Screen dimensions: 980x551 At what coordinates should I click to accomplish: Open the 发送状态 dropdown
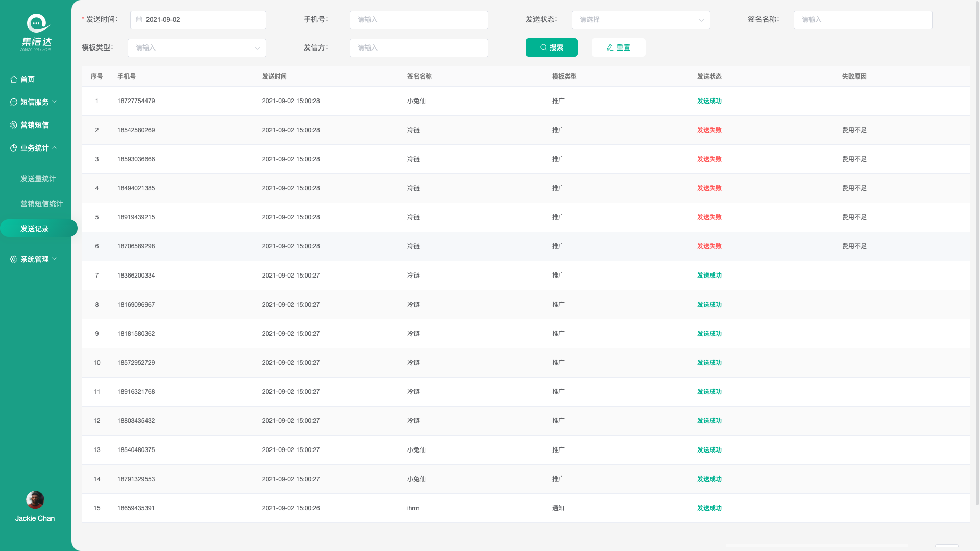click(641, 20)
